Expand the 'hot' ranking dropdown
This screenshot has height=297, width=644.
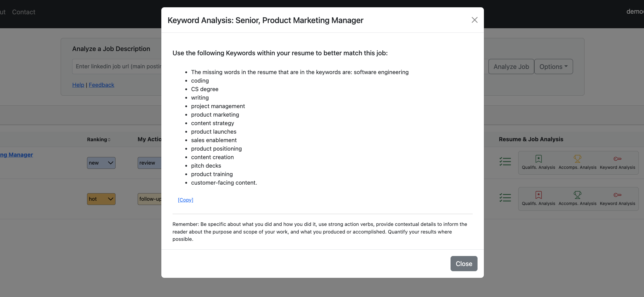point(101,199)
